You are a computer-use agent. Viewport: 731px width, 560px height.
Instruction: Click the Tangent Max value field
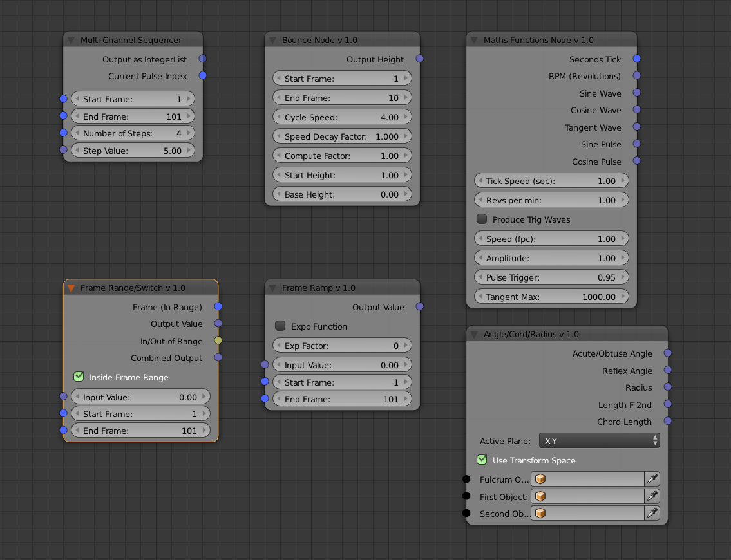click(x=551, y=297)
